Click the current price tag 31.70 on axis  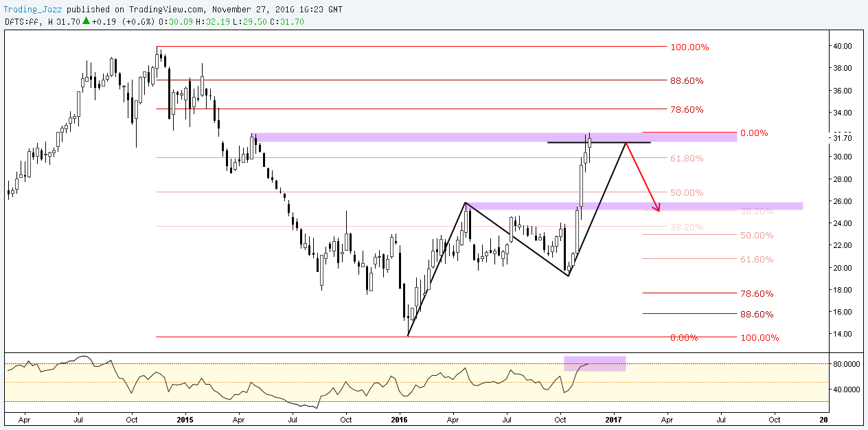[843, 138]
